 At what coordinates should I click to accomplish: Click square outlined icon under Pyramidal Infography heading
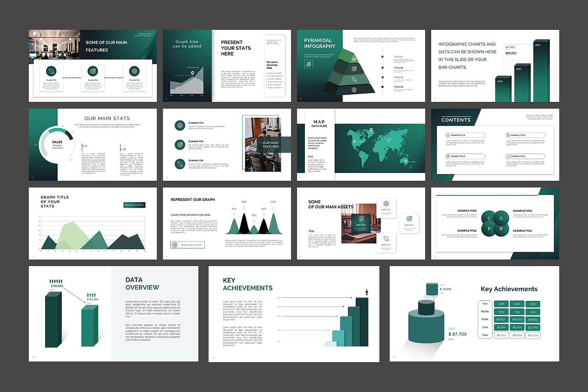[308, 63]
